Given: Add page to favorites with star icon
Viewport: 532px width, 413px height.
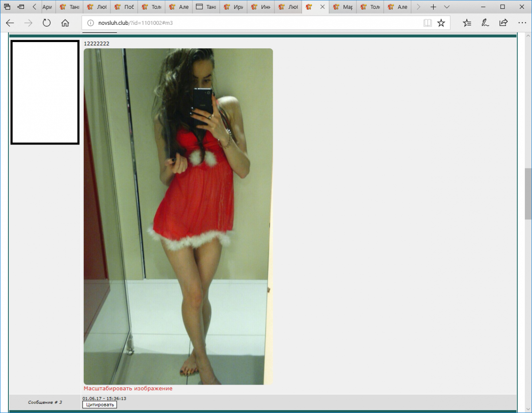Looking at the screenshot, I should coord(441,23).
